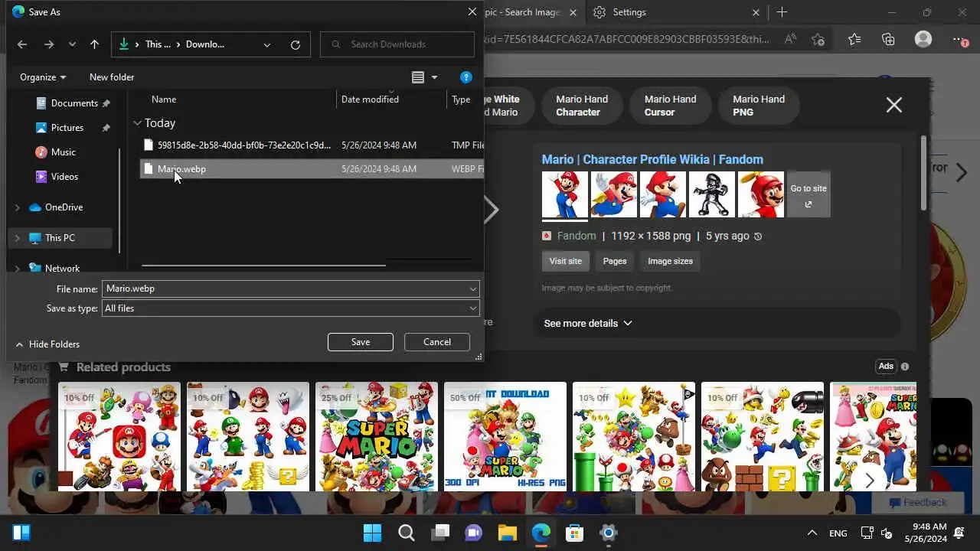Open File Explorer from taskbar
Screen dimensions: 980x551
click(x=508, y=533)
